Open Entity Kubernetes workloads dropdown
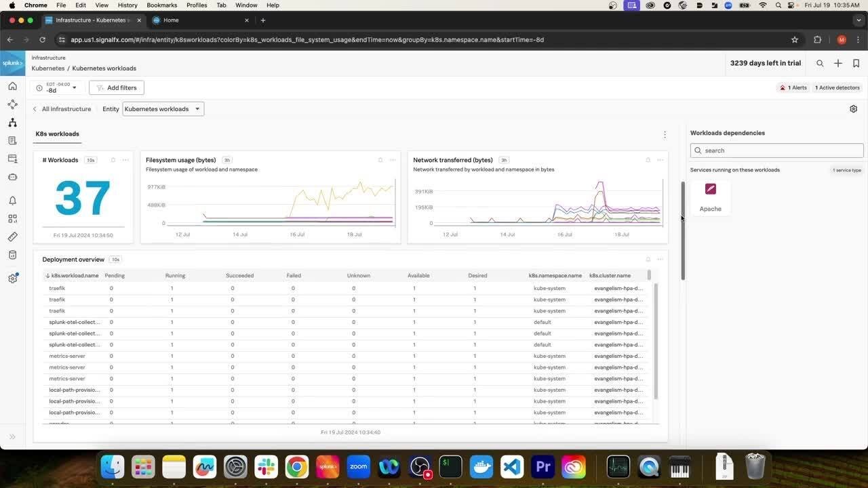Image resolution: width=868 pixels, height=488 pixels. pos(163,108)
